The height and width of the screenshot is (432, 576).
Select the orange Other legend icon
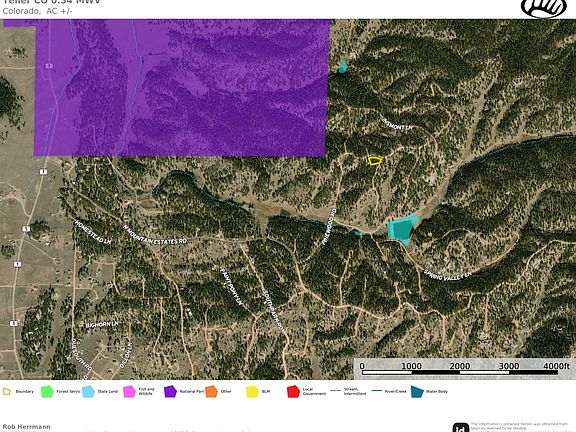[211, 392]
